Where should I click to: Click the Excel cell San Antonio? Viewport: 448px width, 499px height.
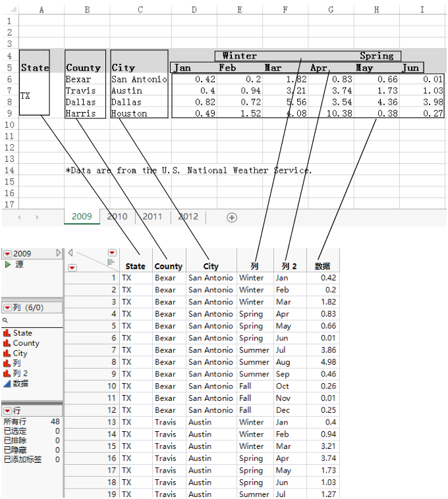pyautogui.click(x=139, y=79)
